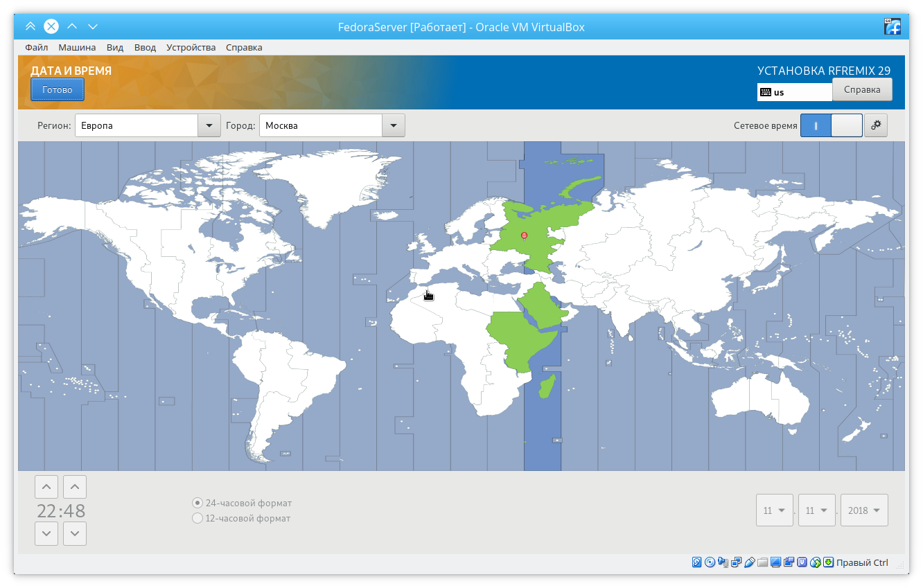Open the Устройства menu

[x=191, y=48]
